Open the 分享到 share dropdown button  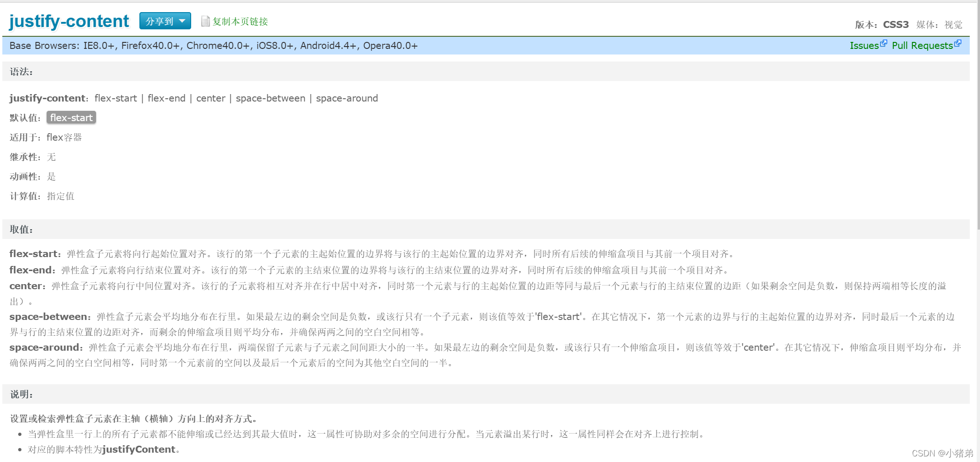click(x=165, y=21)
